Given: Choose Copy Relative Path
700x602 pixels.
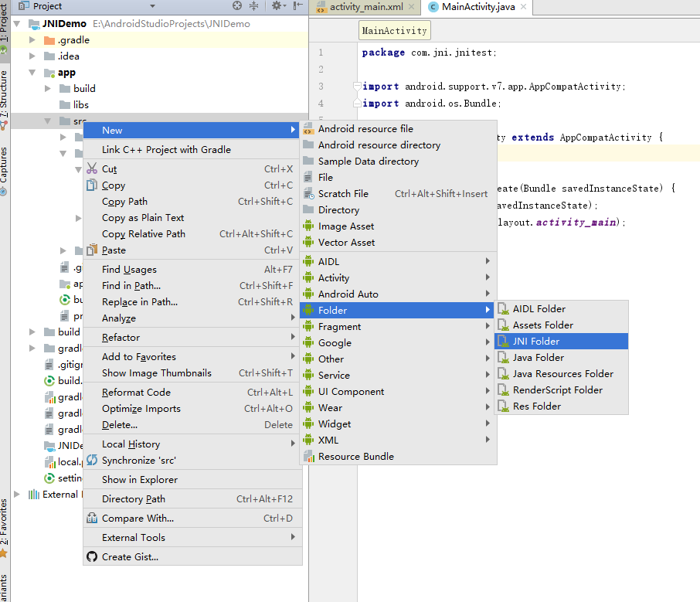Looking at the screenshot, I should tap(191, 234).
